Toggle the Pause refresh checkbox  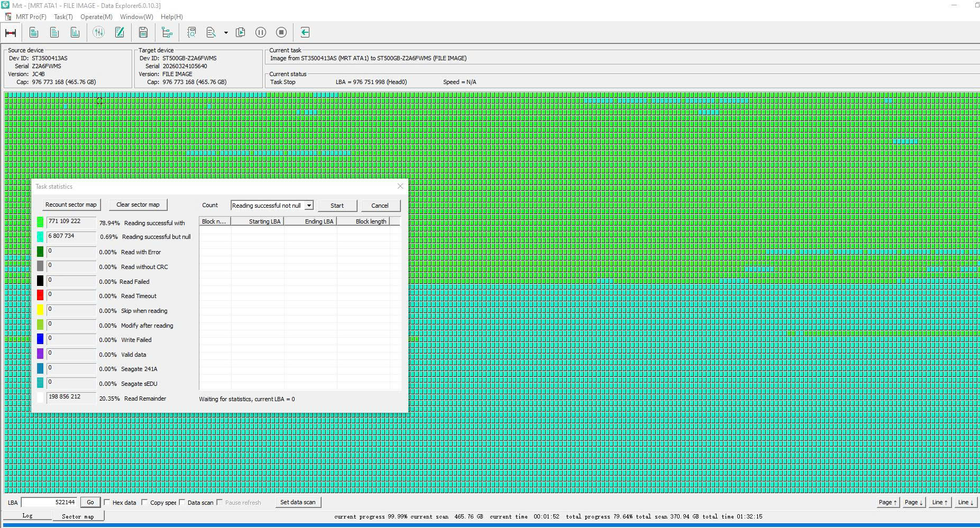click(x=219, y=502)
